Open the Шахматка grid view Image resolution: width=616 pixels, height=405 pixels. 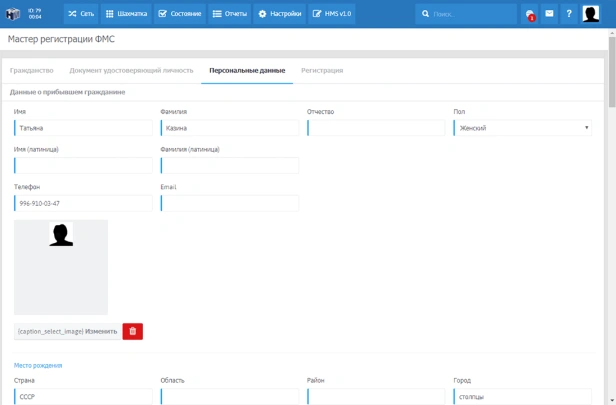pyautogui.click(x=126, y=14)
